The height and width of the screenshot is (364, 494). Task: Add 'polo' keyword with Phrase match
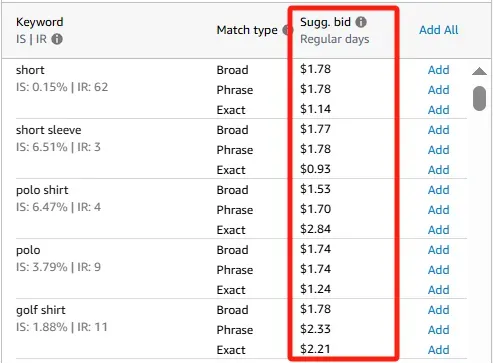[438, 270]
